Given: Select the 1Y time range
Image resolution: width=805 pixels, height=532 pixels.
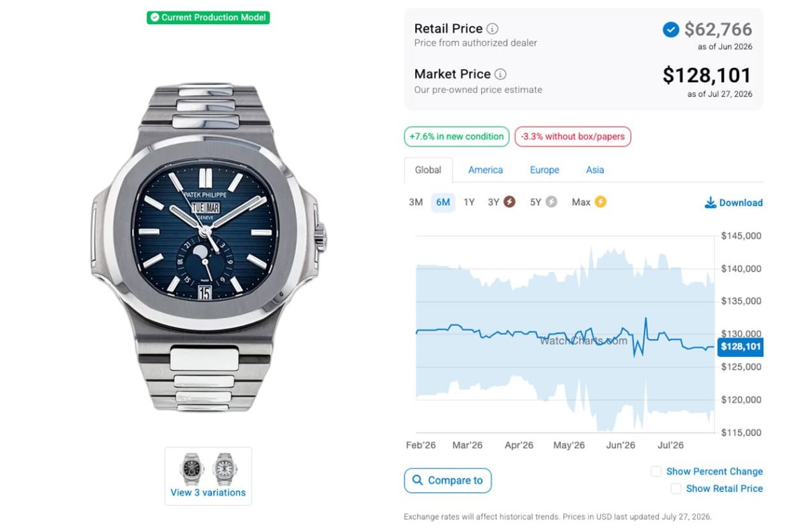Looking at the screenshot, I should coord(470,202).
